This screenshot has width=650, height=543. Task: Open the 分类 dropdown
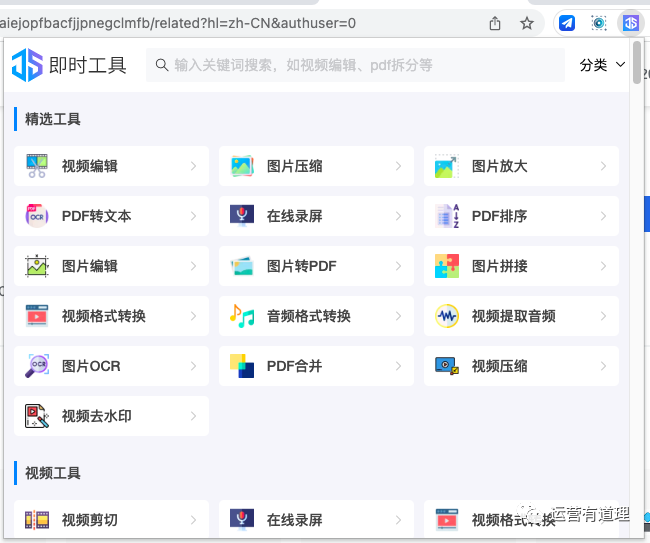[x=602, y=65]
